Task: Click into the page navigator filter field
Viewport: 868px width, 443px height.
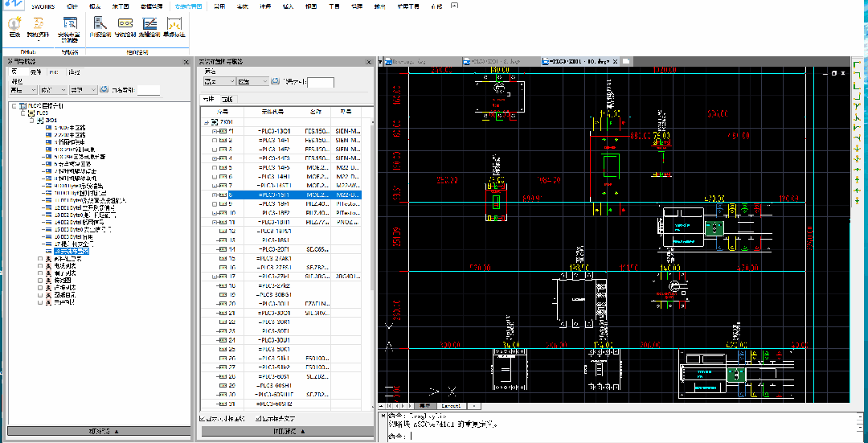Action: click(x=149, y=90)
